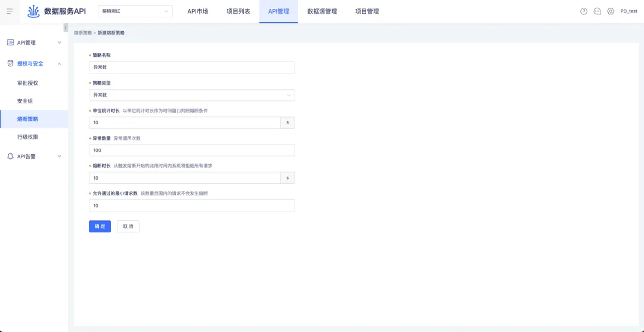Focus the 单位统计时长 input field
The width and height of the screenshot is (644, 332).
(x=184, y=122)
